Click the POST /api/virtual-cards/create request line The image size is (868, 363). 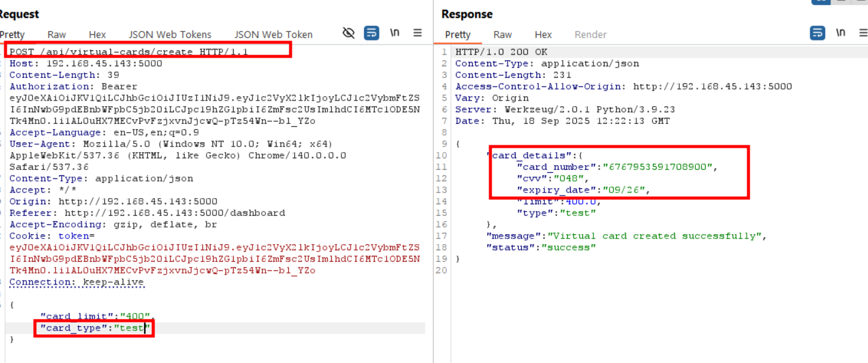129,52
